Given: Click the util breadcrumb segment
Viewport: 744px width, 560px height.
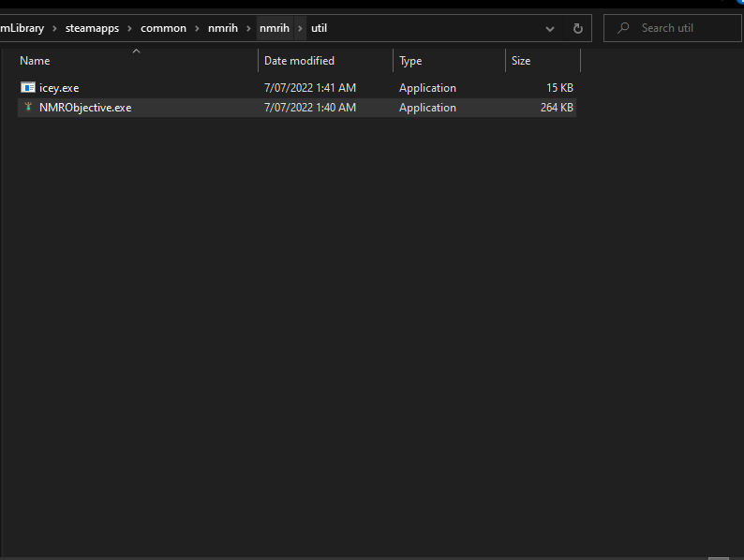Looking at the screenshot, I should tap(319, 28).
